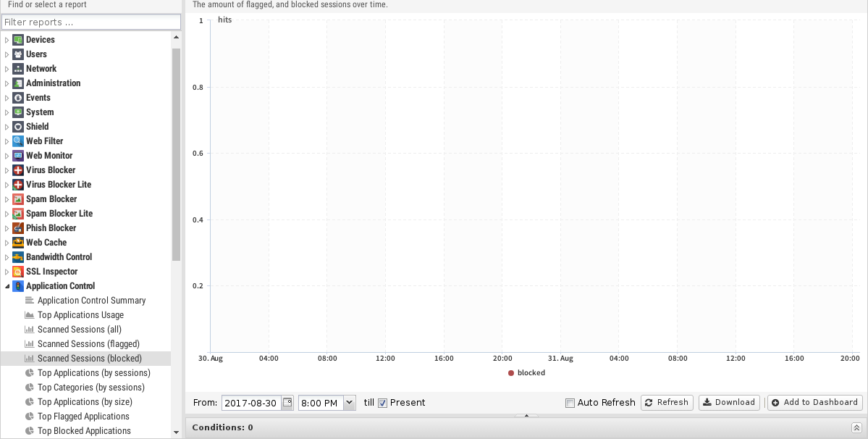Screen dimensions: 868x439
Task: Click the Application Control traffic light icon
Action: coord(18,286)
